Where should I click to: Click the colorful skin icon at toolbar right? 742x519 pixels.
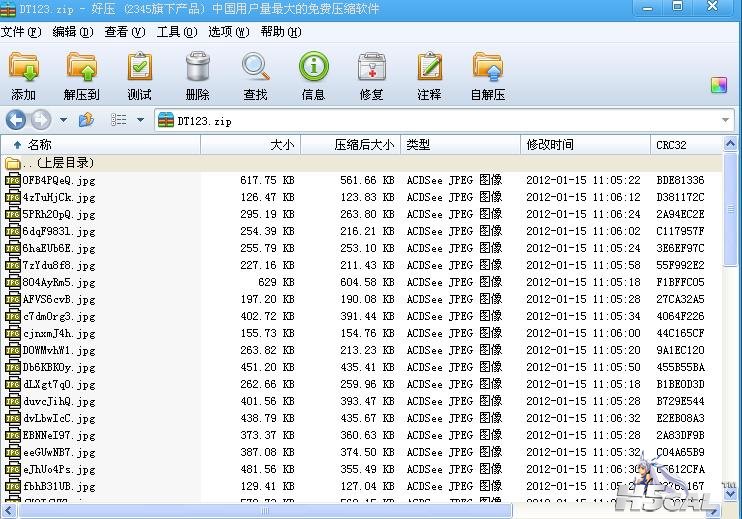coord(718,85)
